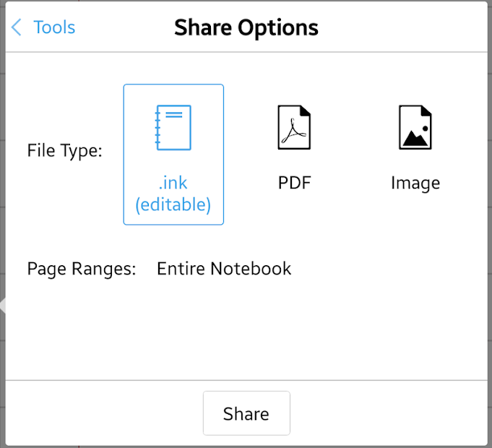Click the spiral binding of the notebook icon
Image resolution: width=492 pixels, height=448 pixels.
[x=157, y=128]
